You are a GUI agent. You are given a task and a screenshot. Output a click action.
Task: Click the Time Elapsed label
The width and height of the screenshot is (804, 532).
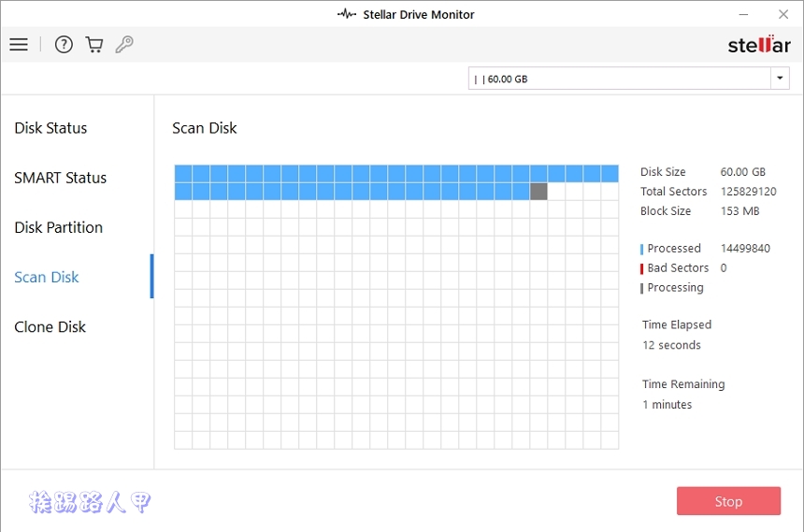click(x=677, y=324)
